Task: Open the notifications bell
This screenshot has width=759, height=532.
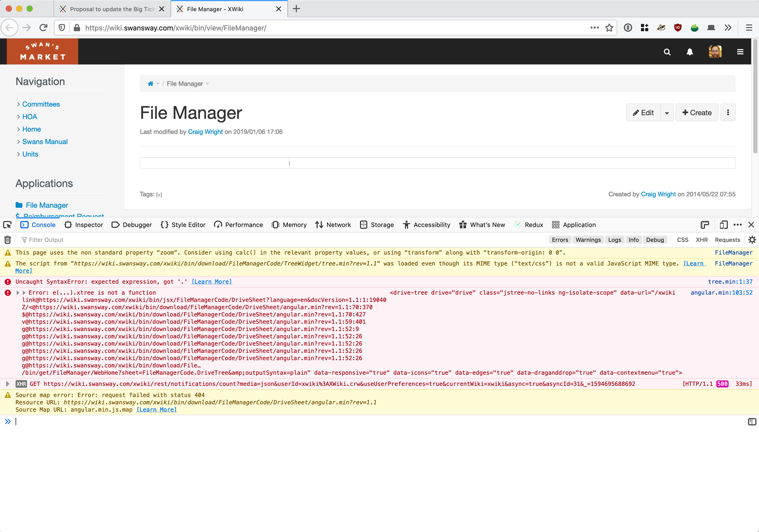Action: (x=690, y=52)
